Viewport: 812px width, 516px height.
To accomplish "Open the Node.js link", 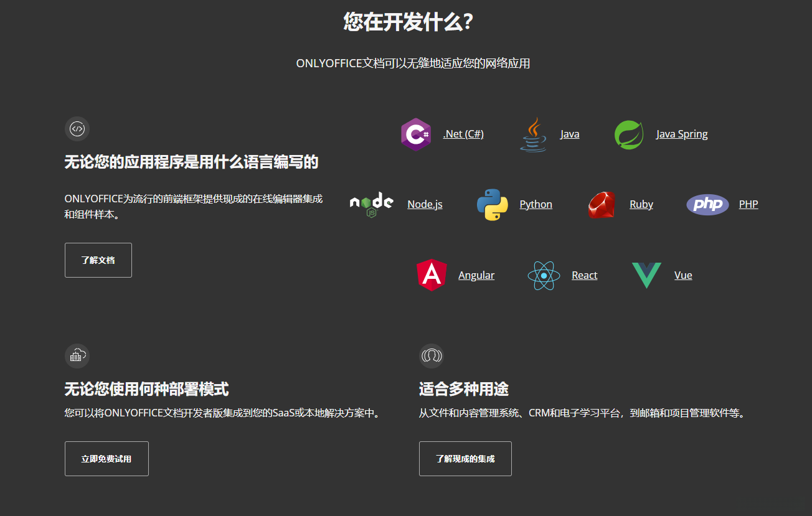I will pyautogui.click(x=425, y=204).
